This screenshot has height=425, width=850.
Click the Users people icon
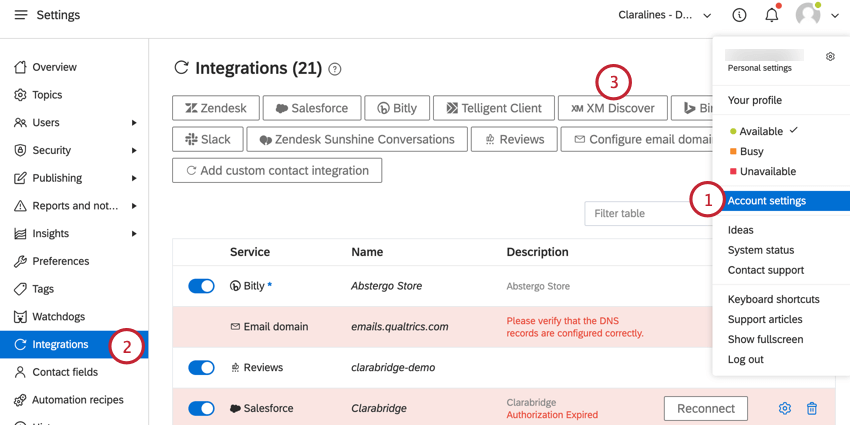[x=20, y=123]
